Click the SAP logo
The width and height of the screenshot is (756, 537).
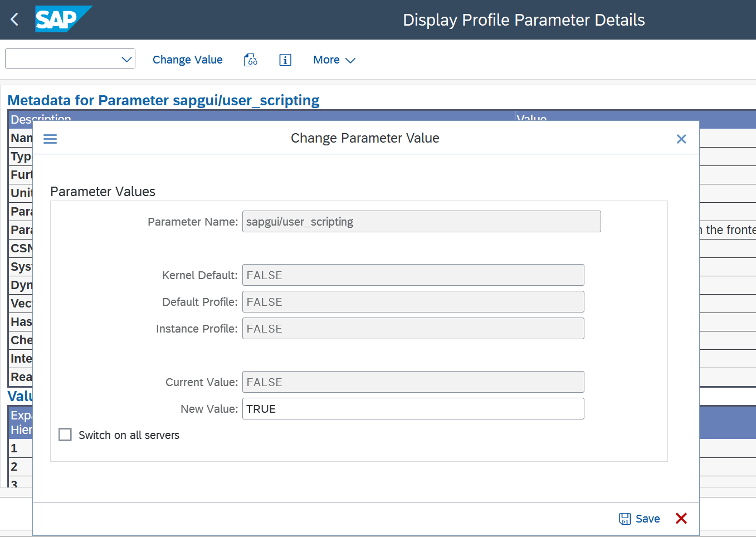tap(62, 19)
